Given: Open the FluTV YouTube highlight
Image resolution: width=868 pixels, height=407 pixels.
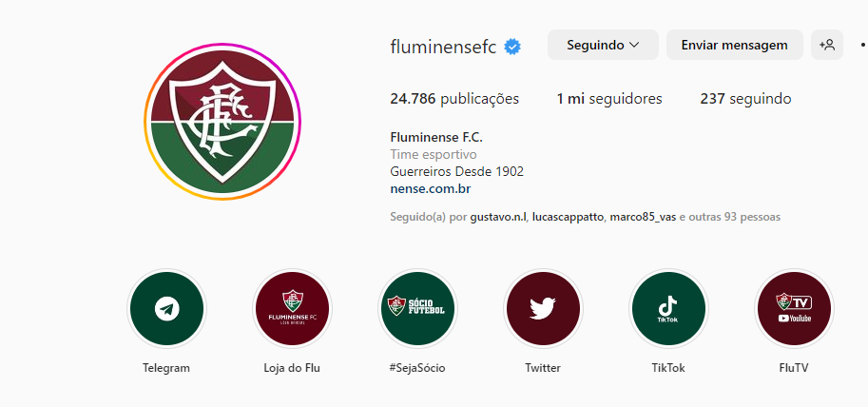Looking at the screenshot, I should pyautogui.click(x=794, y=308).
